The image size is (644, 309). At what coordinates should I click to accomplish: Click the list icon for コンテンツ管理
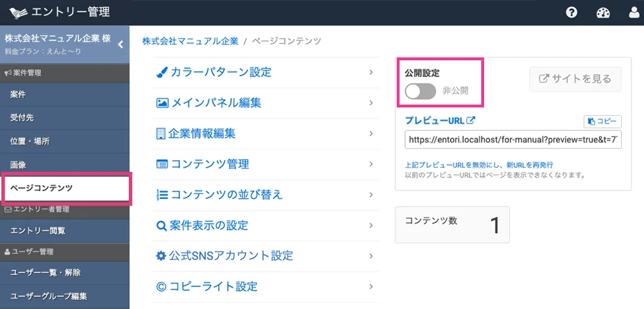point(163,164)
